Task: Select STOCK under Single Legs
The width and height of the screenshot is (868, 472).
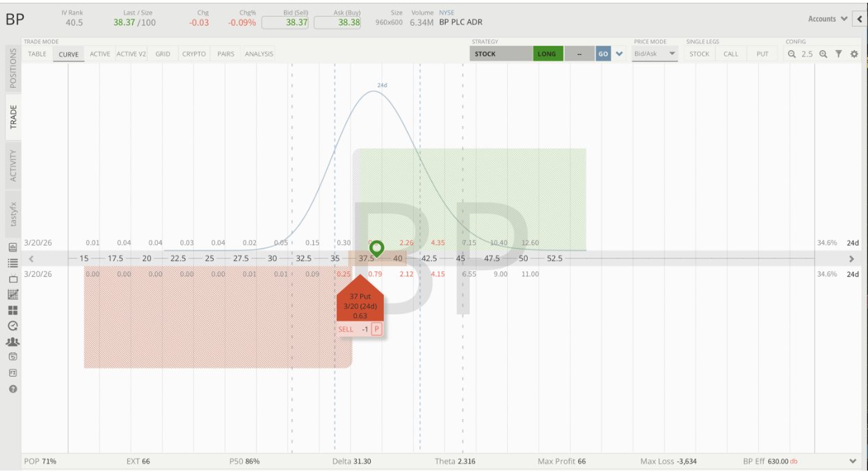Action: (699, 54)
